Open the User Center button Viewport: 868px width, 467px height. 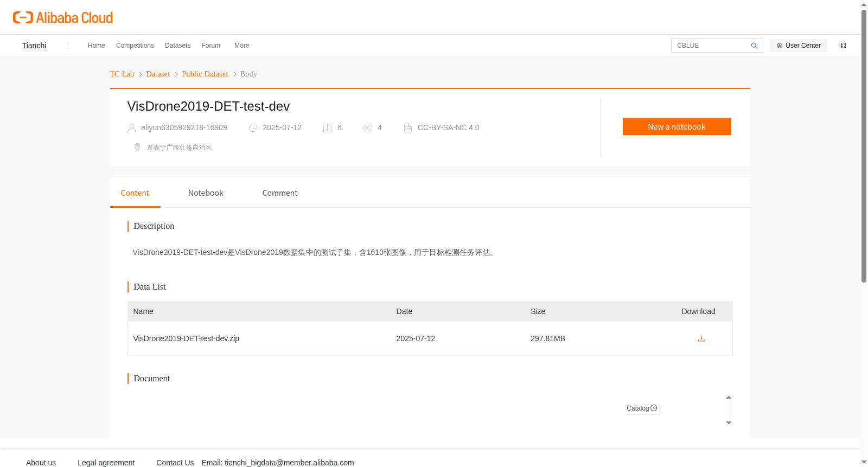click(799, 46)
